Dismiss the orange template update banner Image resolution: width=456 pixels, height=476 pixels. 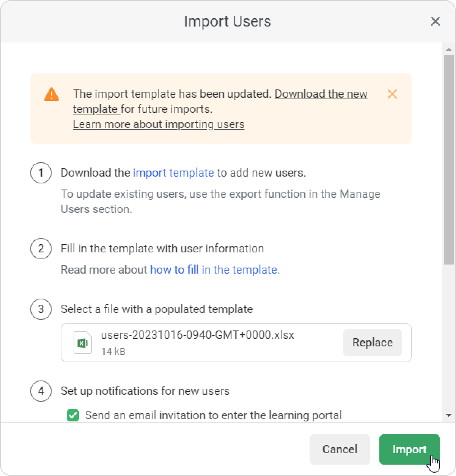[x=392, y=94]
